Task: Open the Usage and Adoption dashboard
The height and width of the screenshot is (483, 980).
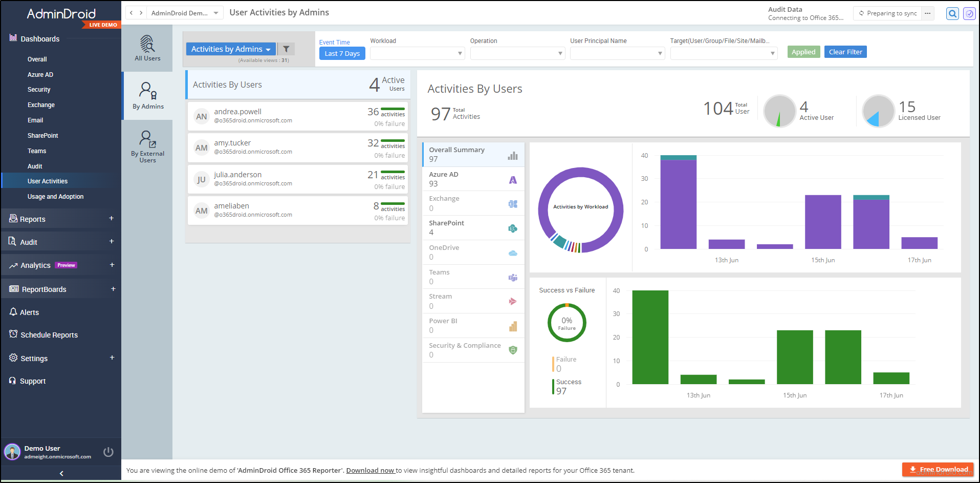Action: coord(55,196)
